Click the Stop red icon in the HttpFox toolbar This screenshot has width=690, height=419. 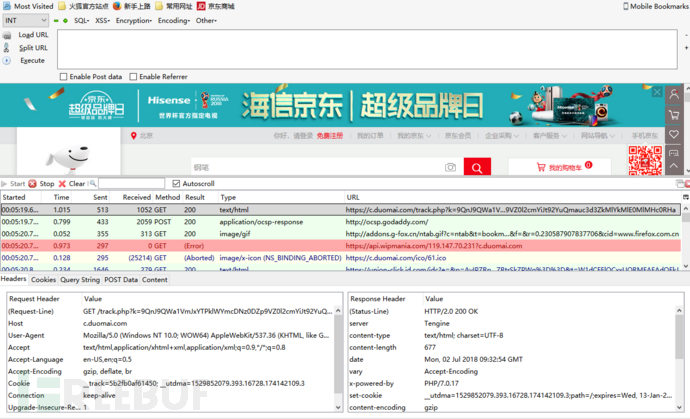click(x=33, y=184)
